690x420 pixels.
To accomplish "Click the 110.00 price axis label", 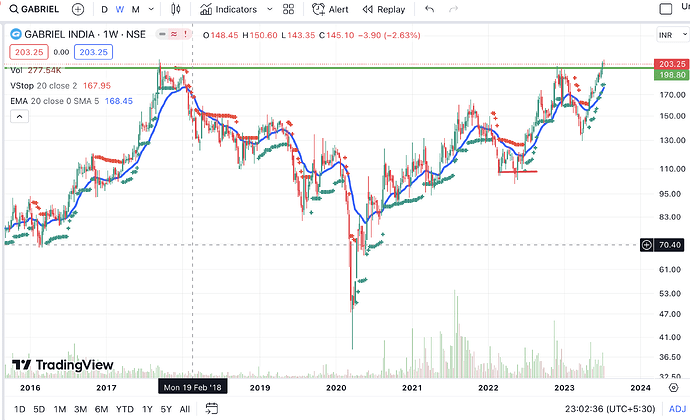I will (672, 169).
